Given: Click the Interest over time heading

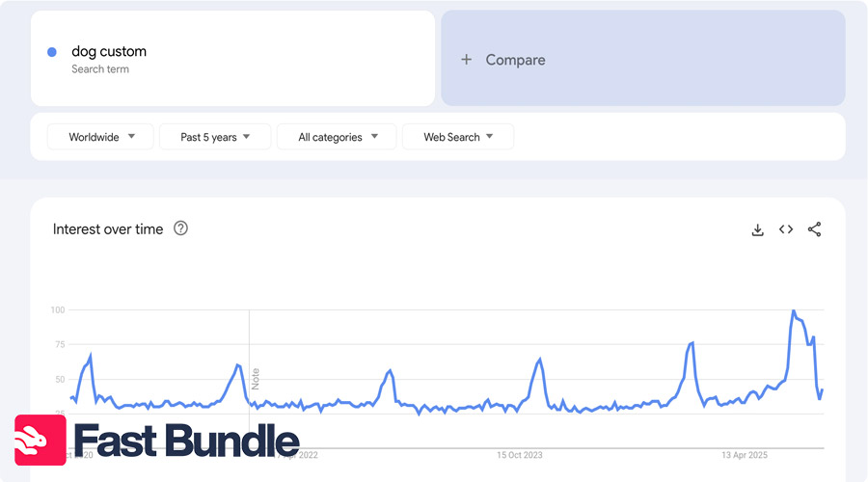Looking at the screenshot, I should tap(108, 229).
